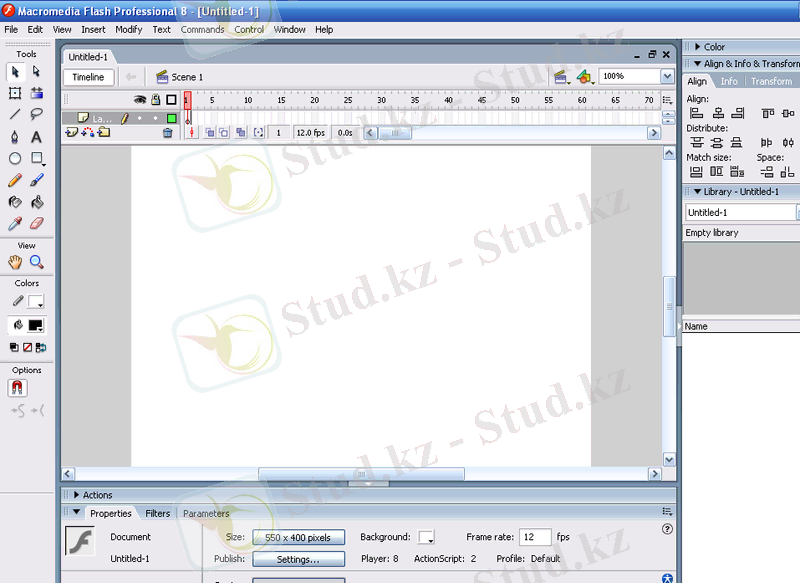Open the Insert menu
Viewport: 800px width, 583px height.
(x=93, y=30)
